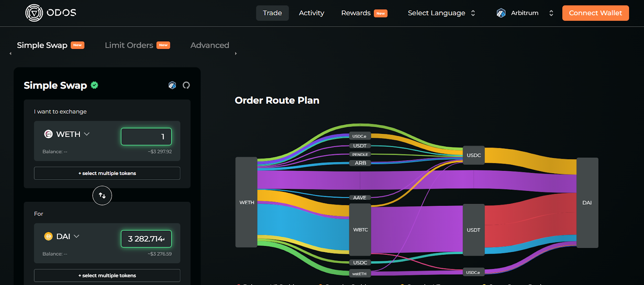This screenshot has width=644, height=285.
Task: Click the ODOS logo icon
Action: (34, 13)
